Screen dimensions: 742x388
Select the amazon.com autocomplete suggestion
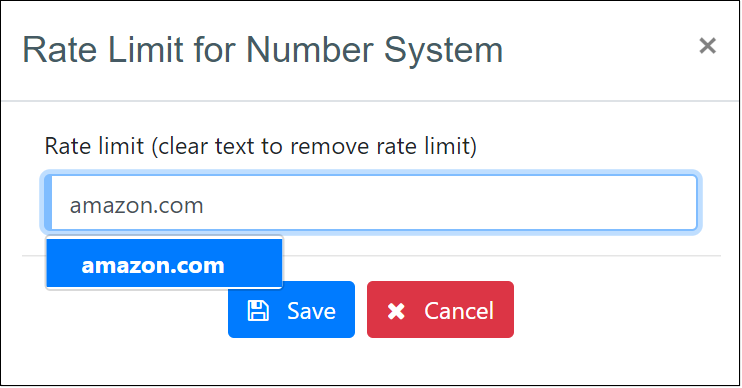tap(164, 263)
